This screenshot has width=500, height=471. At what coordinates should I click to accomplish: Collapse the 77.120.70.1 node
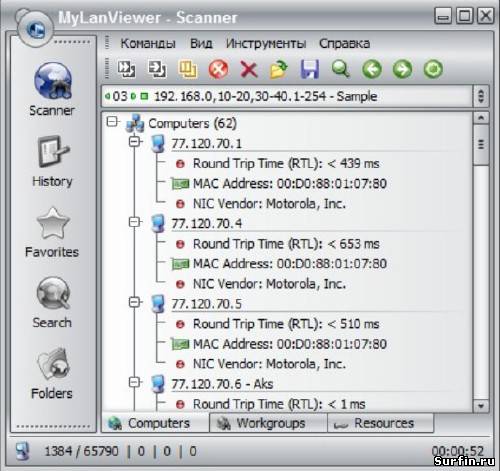point(135,142)
